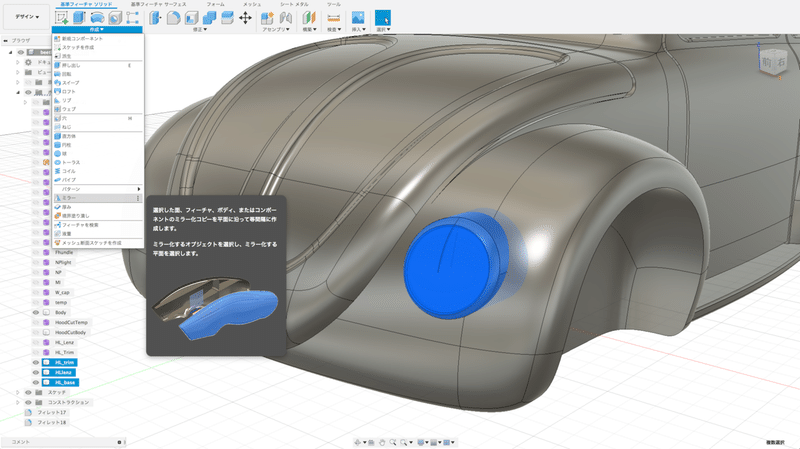Click the ViewCube in the top-right corner

tap(771, 62)
